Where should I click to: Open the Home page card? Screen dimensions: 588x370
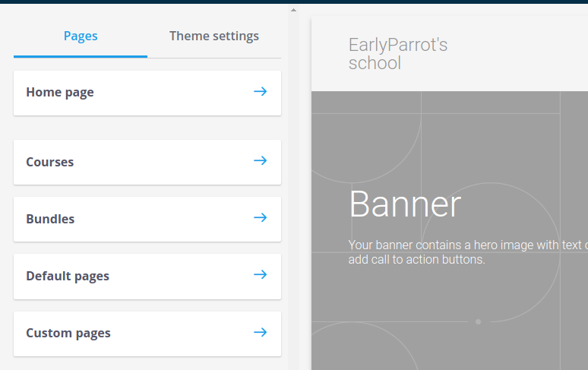(x=147, y=93)
